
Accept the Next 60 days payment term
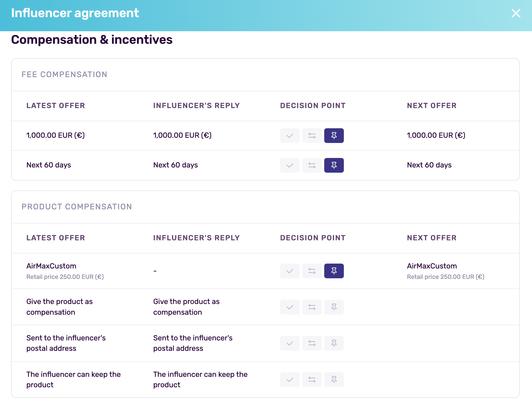[290, 165]
